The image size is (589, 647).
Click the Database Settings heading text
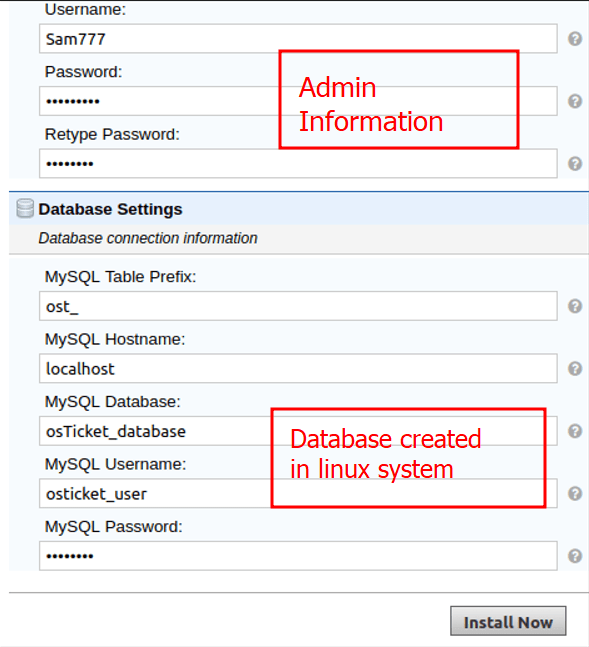point(110,209)
